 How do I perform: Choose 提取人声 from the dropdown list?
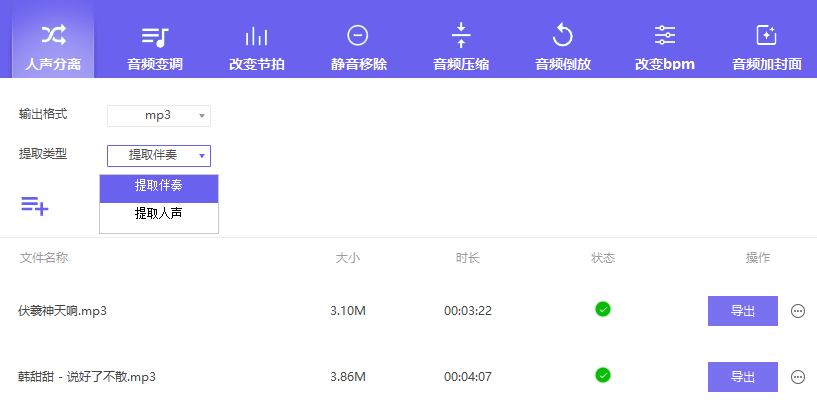point(159,214)
